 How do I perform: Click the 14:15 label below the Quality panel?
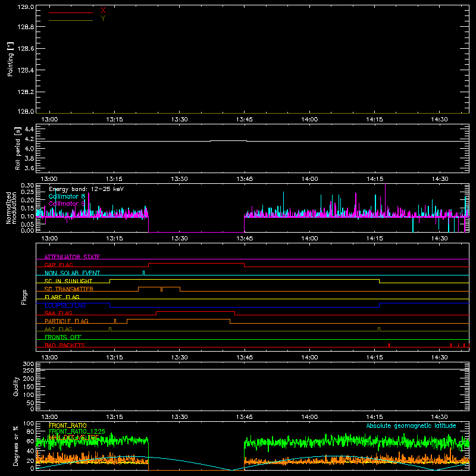(x=374, y=417)
